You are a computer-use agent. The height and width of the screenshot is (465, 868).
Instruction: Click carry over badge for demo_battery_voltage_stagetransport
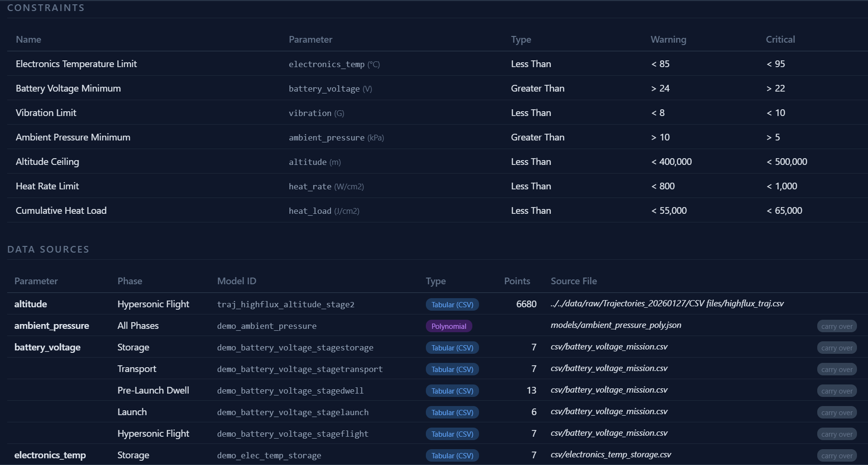point(836,370)
